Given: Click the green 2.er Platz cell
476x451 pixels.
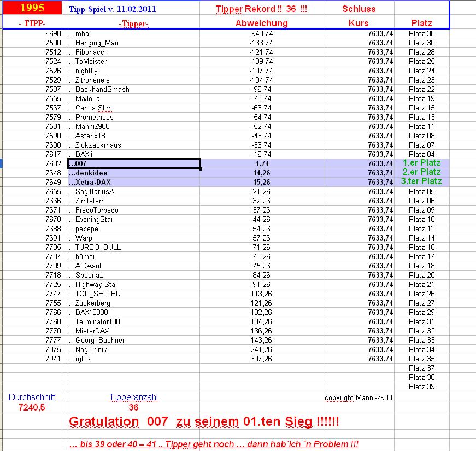Looking at the screenshot, I should coord(422,172).
